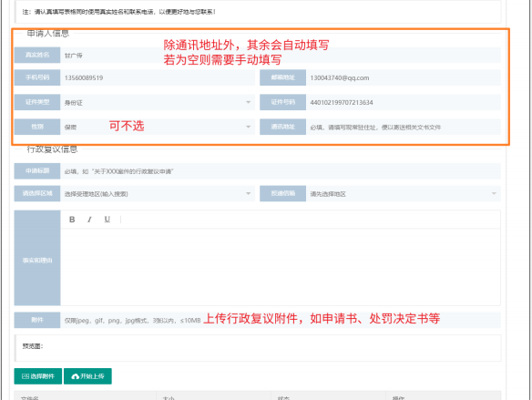Click the 申请人信息 section heading

pyautogui.click(x=48, y=33)
